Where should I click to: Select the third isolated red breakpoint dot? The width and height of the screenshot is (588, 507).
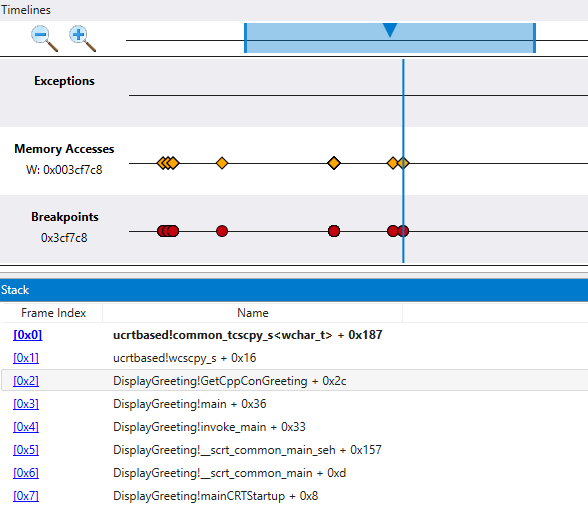coord(334,231)
